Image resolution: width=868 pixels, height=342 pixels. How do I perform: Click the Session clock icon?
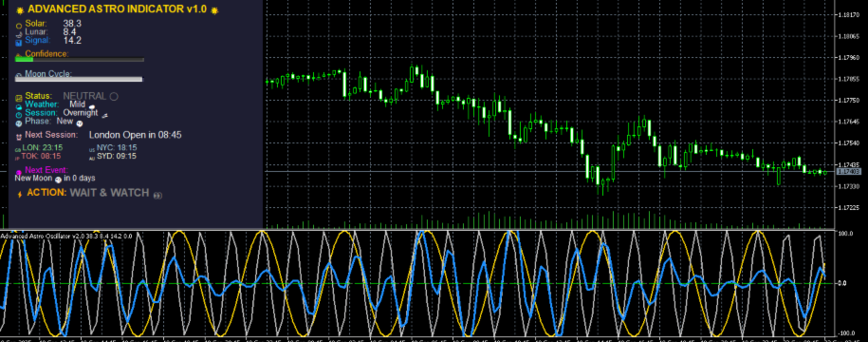19,115
